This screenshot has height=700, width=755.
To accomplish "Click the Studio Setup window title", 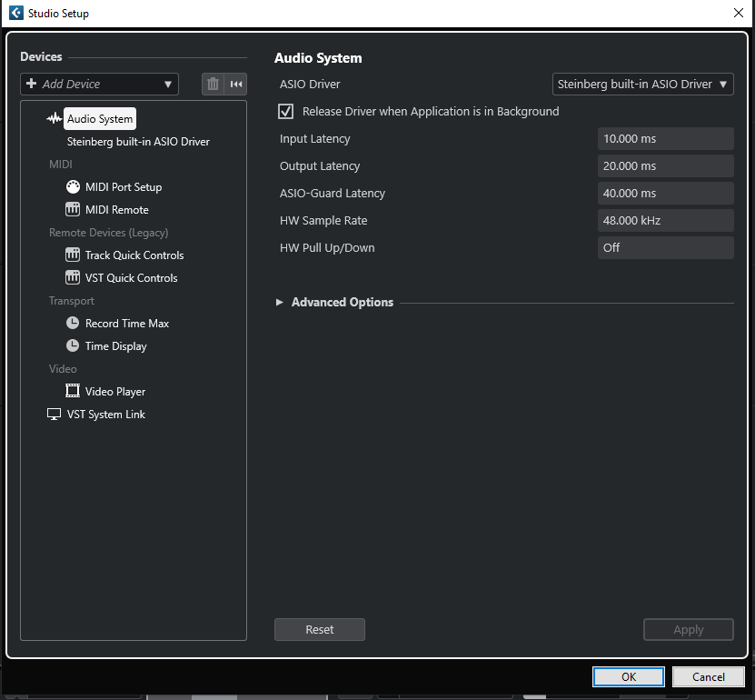I will pyautogui.click(x=58, y=14).
